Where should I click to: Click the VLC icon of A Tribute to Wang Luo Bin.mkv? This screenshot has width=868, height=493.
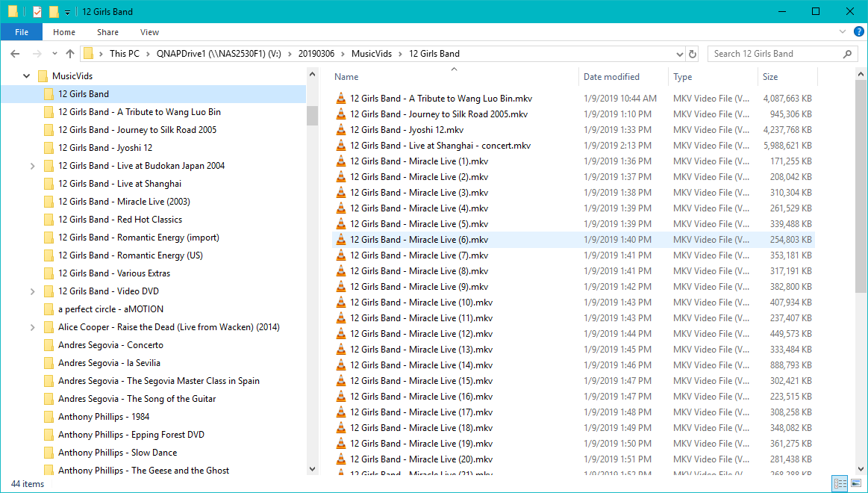[x=341, y=99]
